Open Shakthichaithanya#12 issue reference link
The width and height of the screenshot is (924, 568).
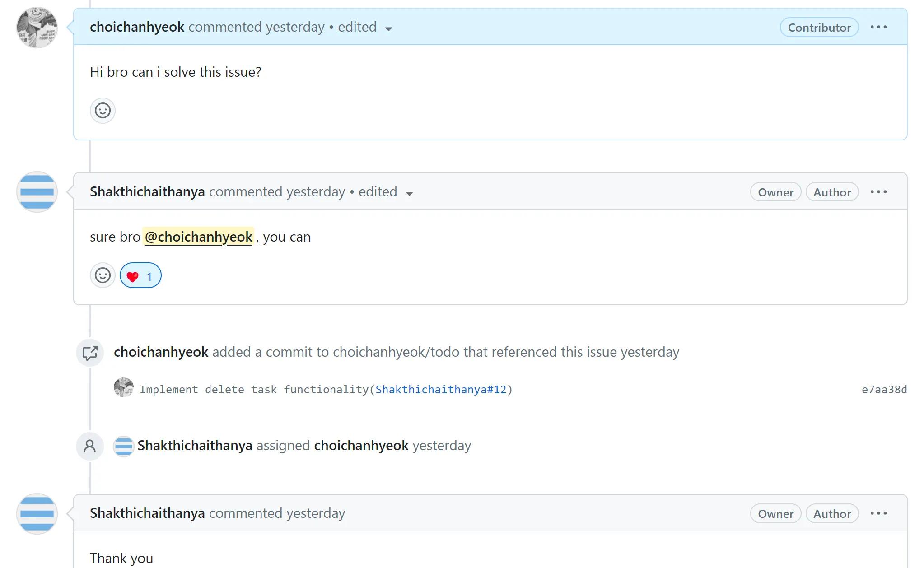pyautogui.click(x=441, y=390)
